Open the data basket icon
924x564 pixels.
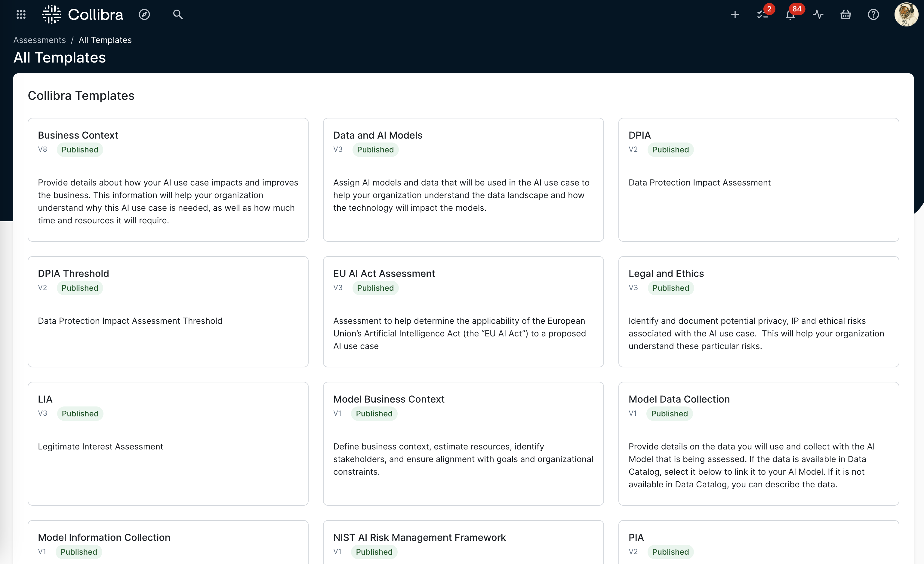tap(845, 15)
